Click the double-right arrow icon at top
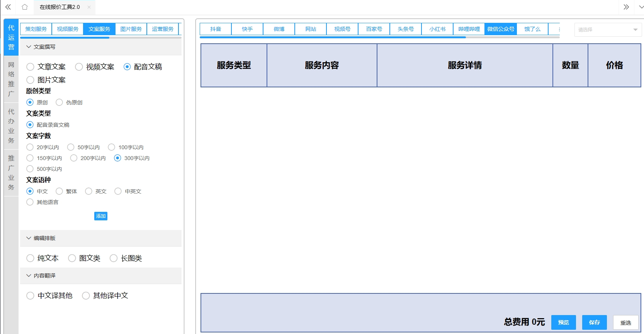 point(626,7)
